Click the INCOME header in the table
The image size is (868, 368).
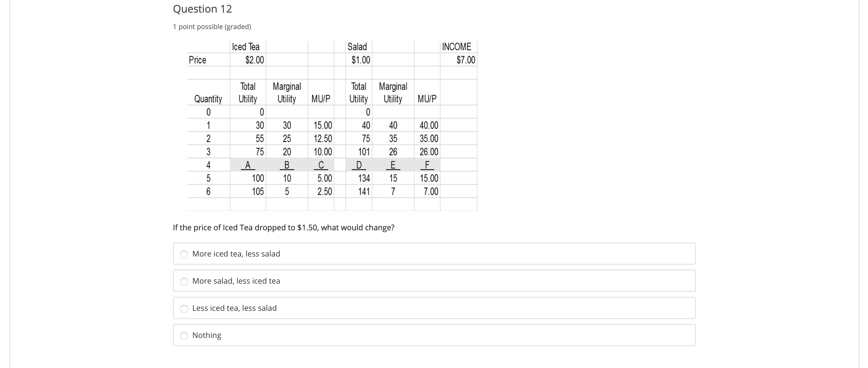[457, 47]
